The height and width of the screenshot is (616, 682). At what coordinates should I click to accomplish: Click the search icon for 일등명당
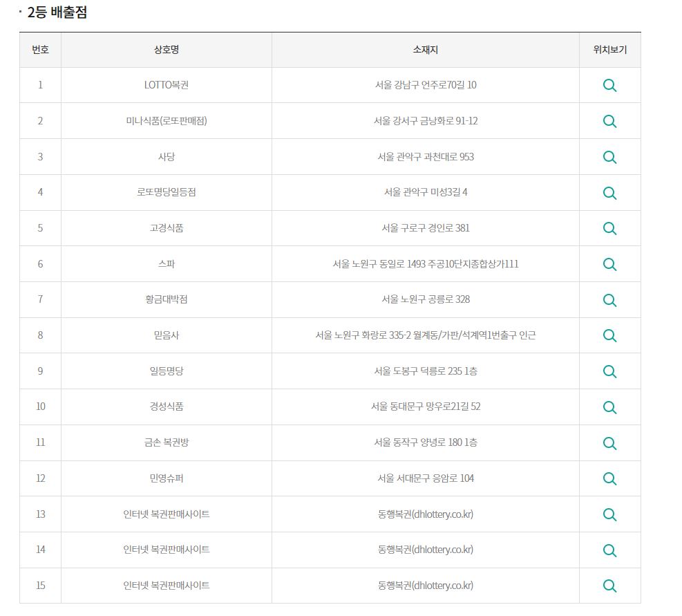pyautogui.click(x=609, y=371)
